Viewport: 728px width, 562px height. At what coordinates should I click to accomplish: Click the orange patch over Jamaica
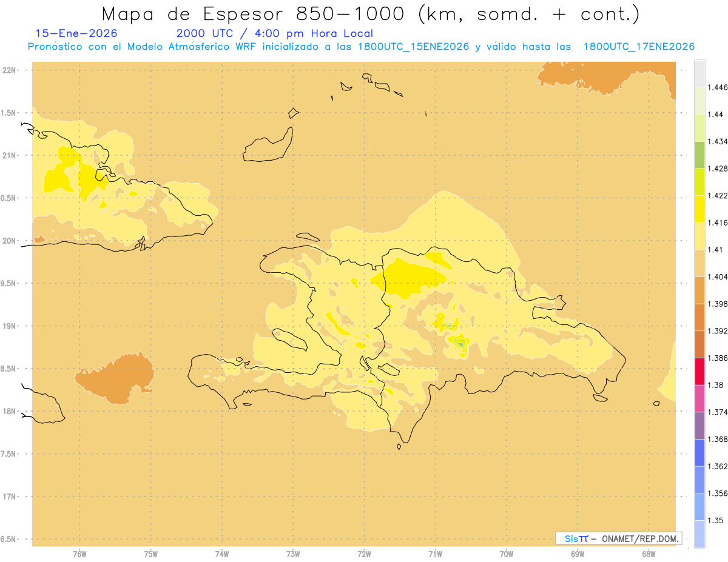click(114, 378)
